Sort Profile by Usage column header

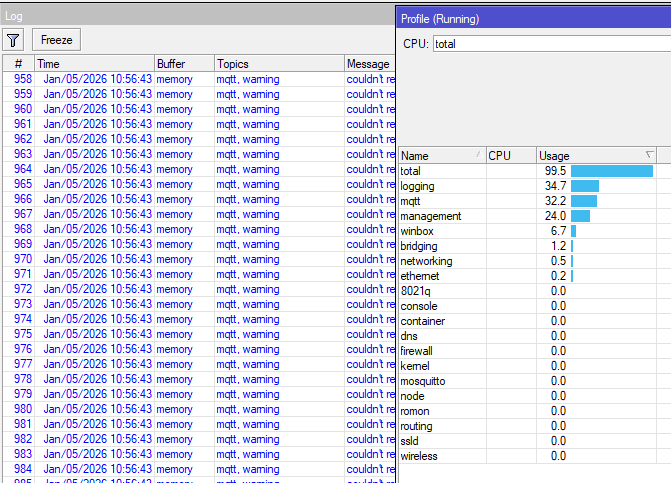pos(597,156)
